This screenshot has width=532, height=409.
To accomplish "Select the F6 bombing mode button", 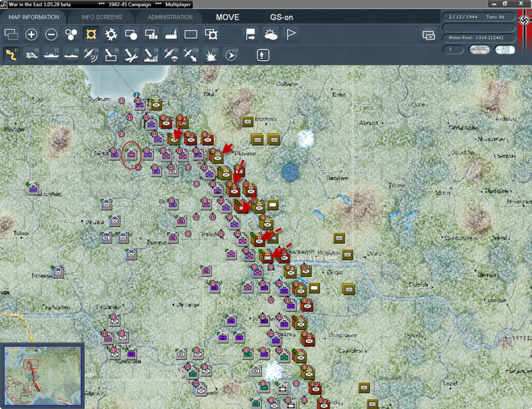I will point(111,55).
